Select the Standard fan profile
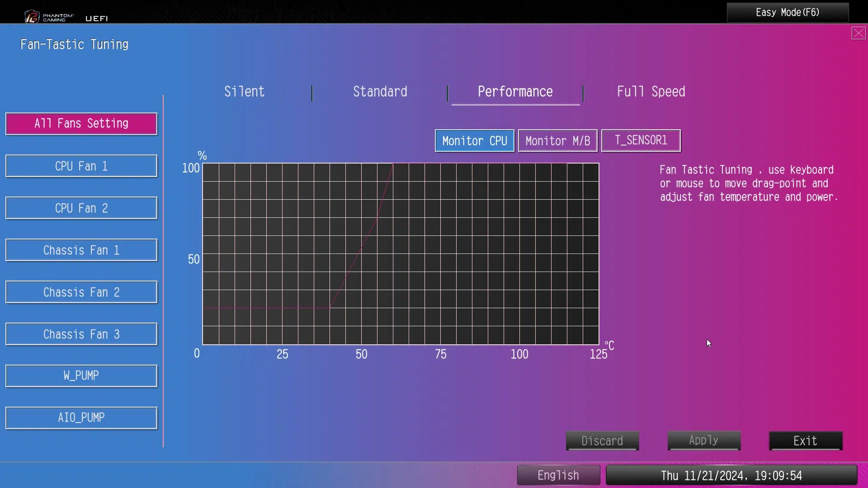The width and height of the screenshot is (868, 488). point(380,92)
